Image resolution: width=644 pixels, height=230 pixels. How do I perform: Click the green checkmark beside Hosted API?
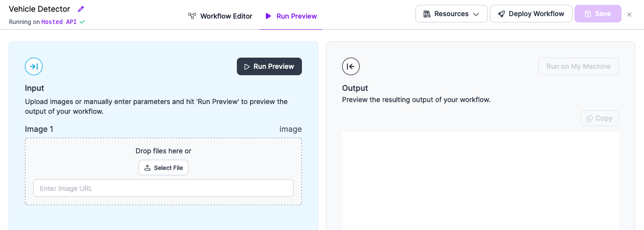pyautogui.click(x=82, y=22)
